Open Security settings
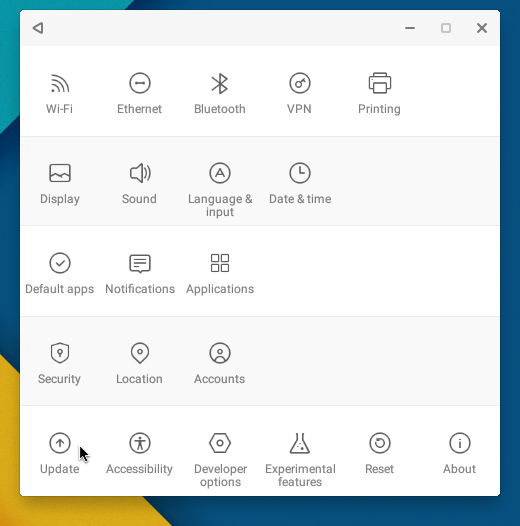This screenshot has width=520, height=526. coord(60,363)
